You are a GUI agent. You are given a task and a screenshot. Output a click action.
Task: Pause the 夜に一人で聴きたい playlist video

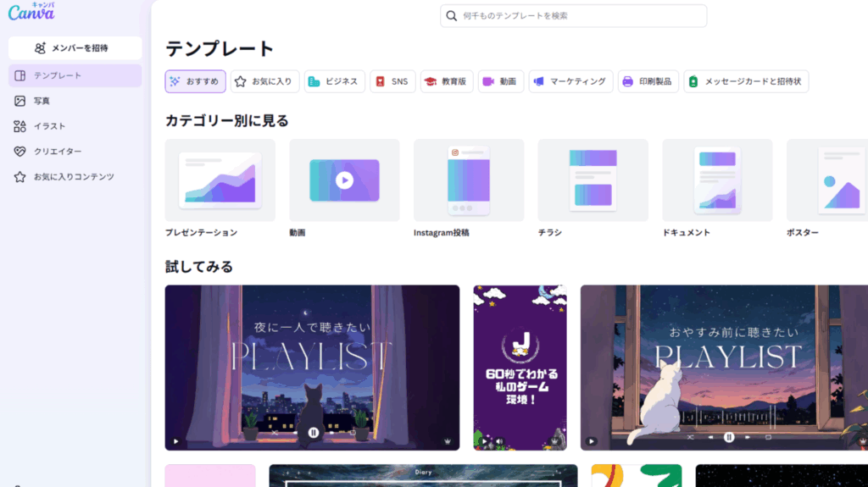314,432
